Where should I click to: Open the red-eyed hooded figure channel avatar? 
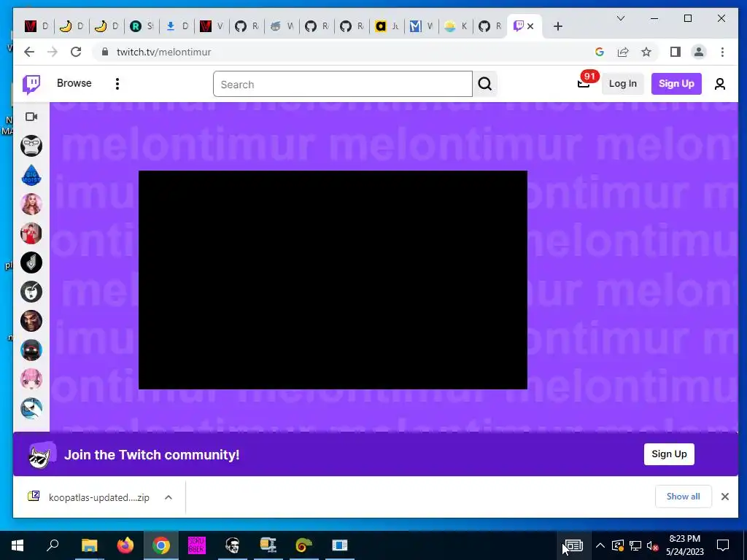pos(31,350)
